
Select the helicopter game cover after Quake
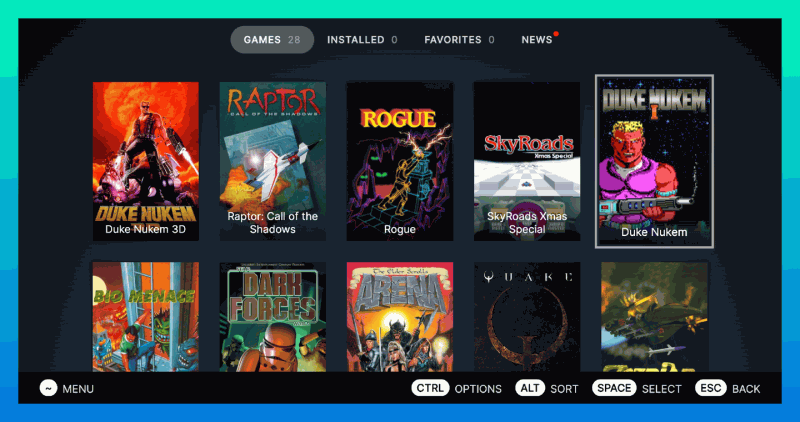(654, 317)
